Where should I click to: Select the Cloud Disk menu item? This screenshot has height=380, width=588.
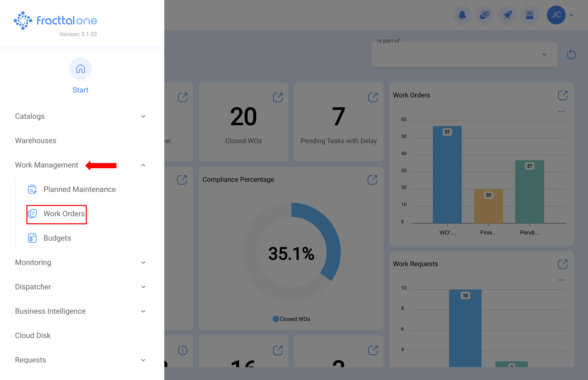(33, 335)
